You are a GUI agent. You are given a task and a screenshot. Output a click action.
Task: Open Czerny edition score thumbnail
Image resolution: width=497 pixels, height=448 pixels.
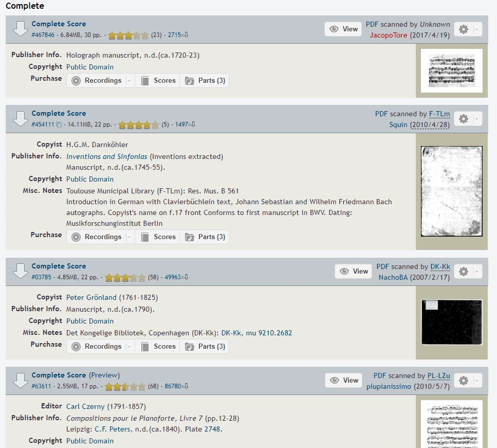451,424
